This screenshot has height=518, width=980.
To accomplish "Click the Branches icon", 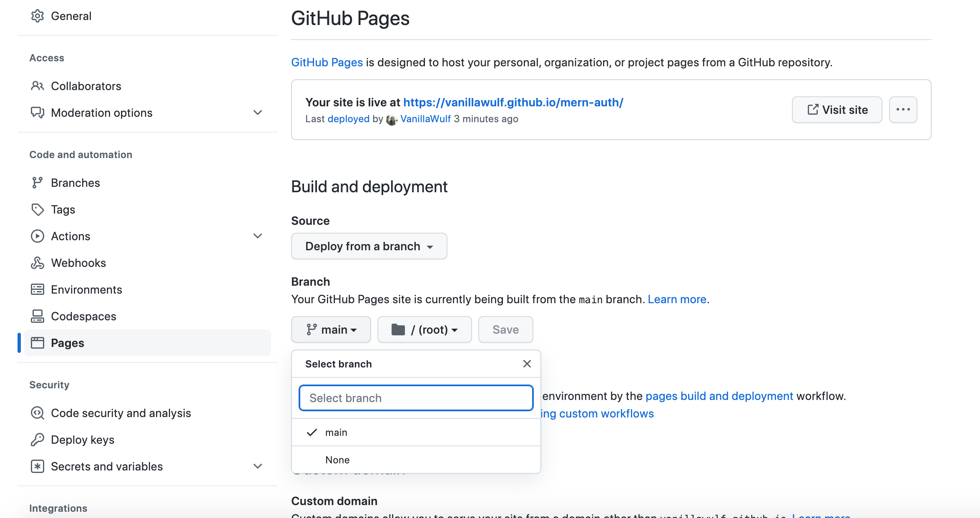I will click(x=38, y=182).
